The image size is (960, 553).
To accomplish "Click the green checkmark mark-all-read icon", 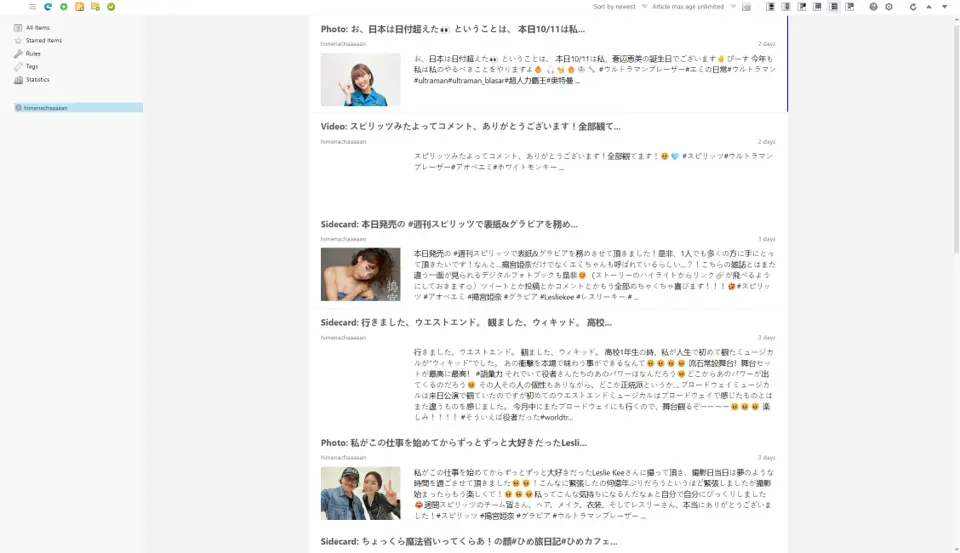I will click(x=111, y=7).
